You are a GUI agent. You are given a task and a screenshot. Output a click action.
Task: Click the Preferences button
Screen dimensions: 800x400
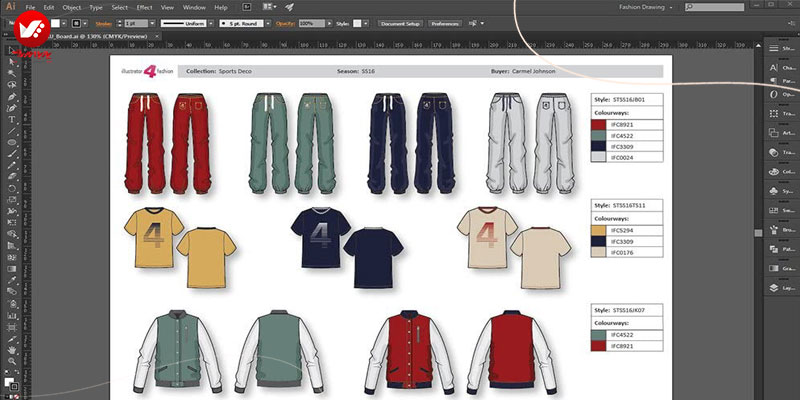point(445,23)
